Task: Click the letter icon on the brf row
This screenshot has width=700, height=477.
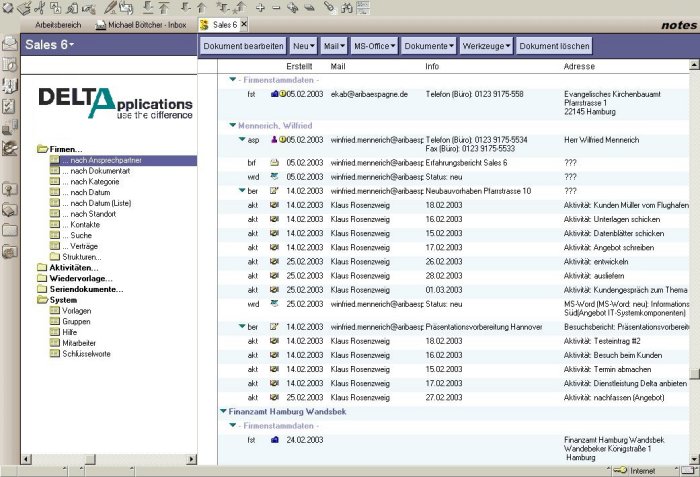Action: [274, 161]
